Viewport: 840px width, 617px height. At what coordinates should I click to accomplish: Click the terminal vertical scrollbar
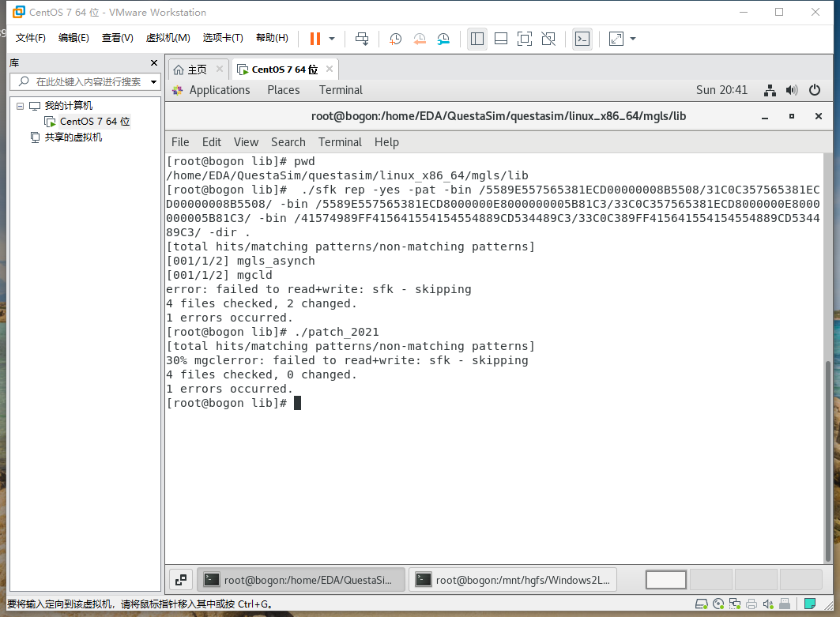click(x=827, y=461)
